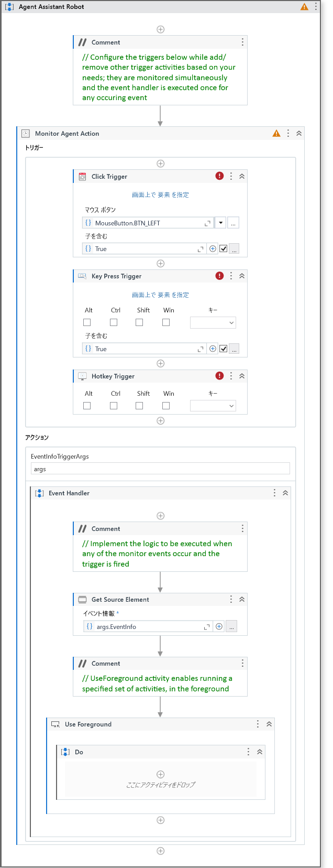Click plus button for Key Press include-children field

(213, 349)
